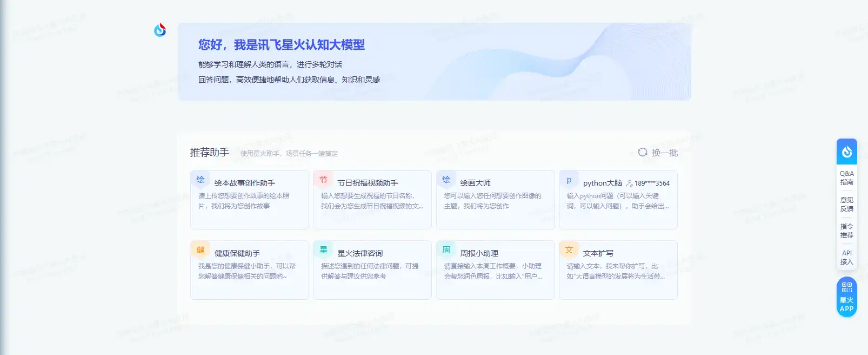Click the flame icon atop the right sidebar

click(x=847, y=152)
